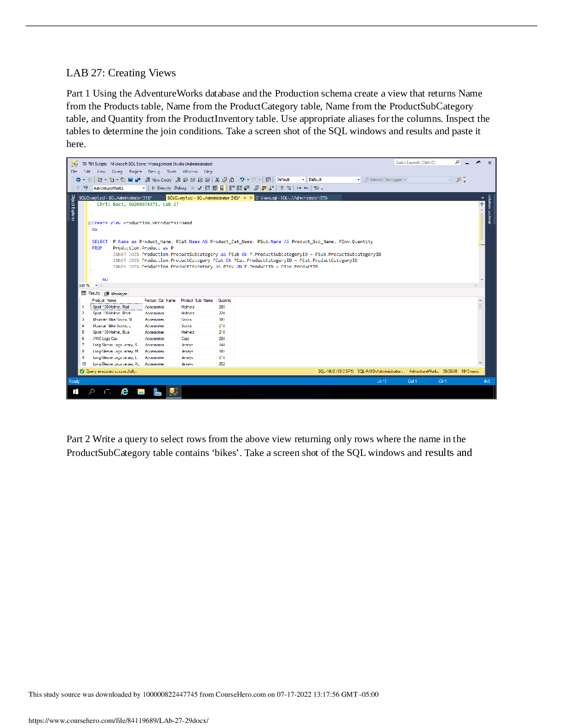Click the Windows Start button
The width and height of the screenshot is (563, 728).
76,392
